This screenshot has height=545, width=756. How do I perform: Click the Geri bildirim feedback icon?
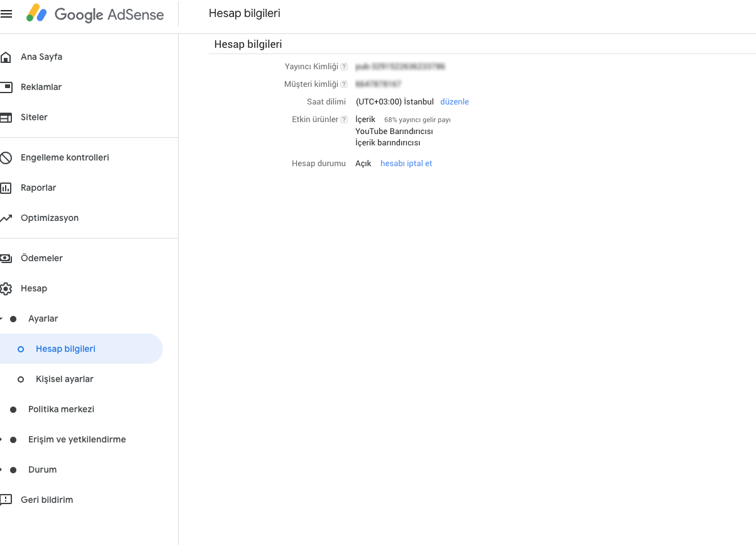click(x=6, y=500)
